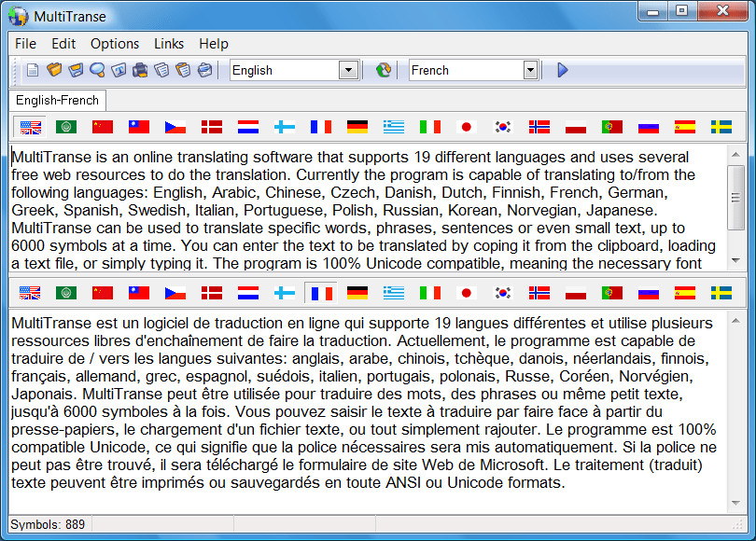Open the Options menu
Screen dimensions: 756x541
114,43
